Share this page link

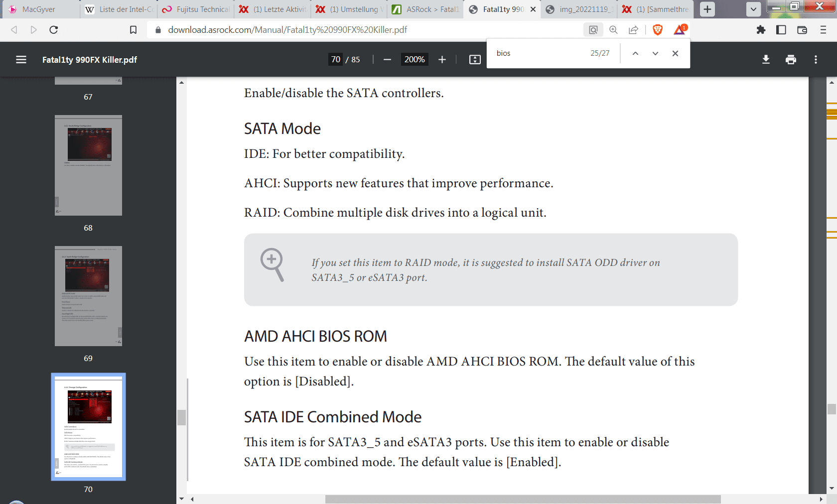[633, 30]
